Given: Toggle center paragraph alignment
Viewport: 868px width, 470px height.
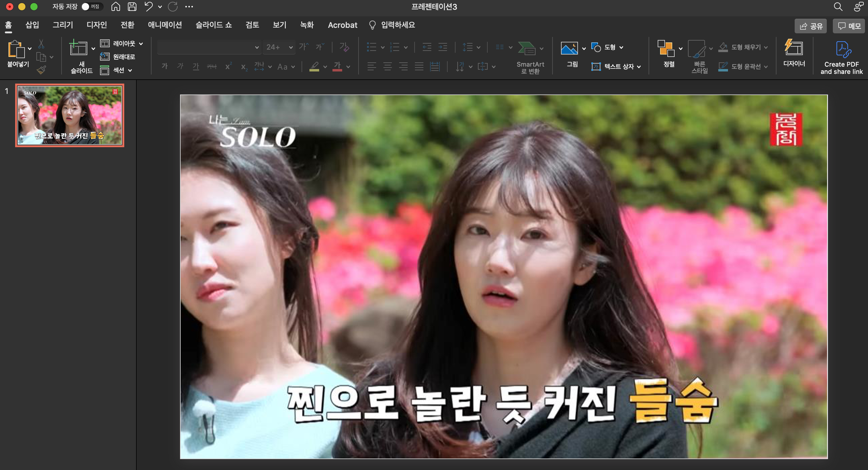Looking at the screenshot, I should click(x=388, y=66).
